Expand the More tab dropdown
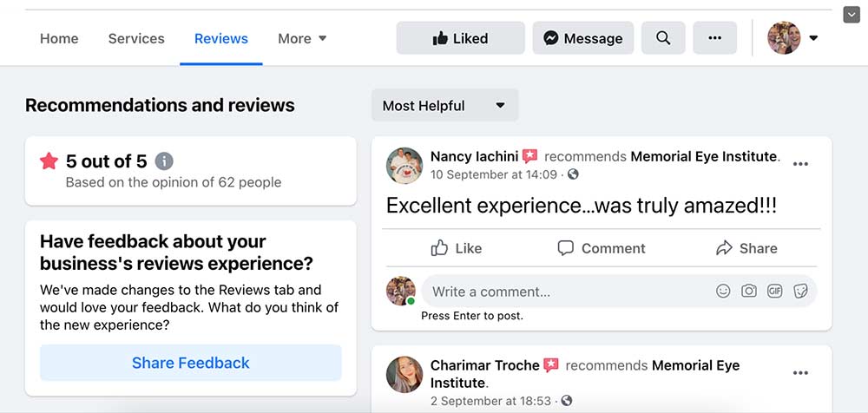 [302, 38]
